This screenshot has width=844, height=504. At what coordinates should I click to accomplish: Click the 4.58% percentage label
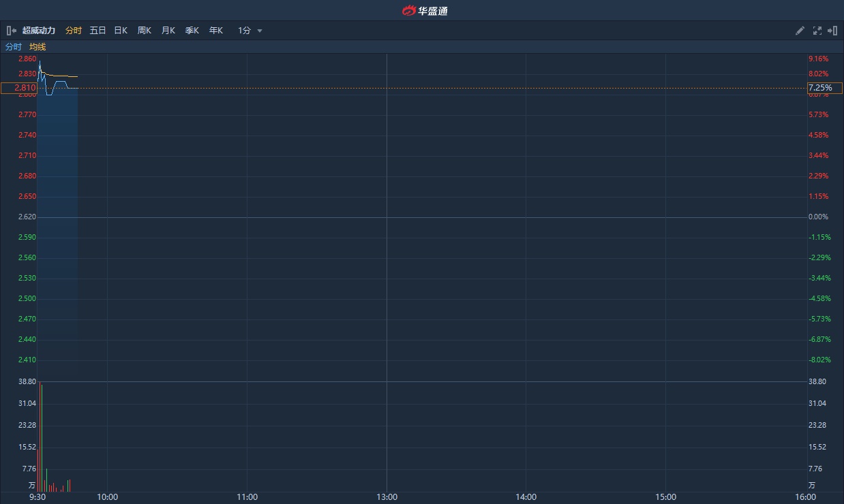pyautogui.click(x=818, y=135)
